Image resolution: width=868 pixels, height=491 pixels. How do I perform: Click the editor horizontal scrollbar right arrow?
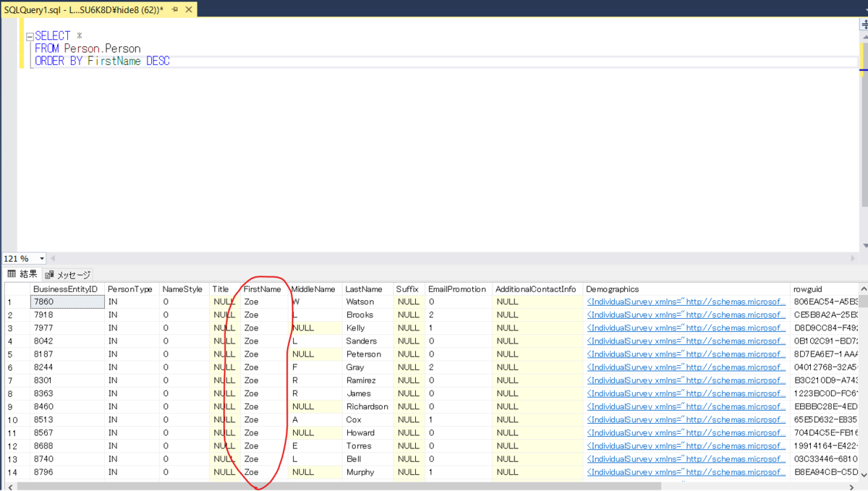(x=854, y=259)
